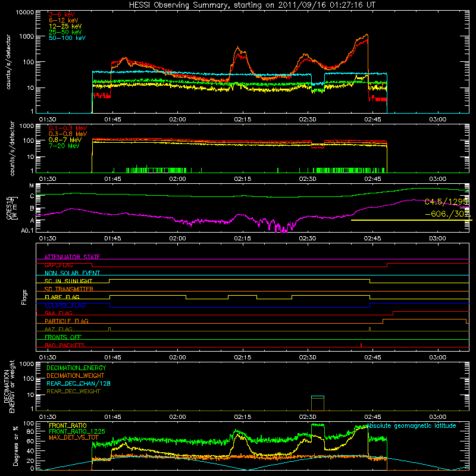Pick the 50-100 keV legend label
Screen dimensions: 476x476
click(67, 38)
